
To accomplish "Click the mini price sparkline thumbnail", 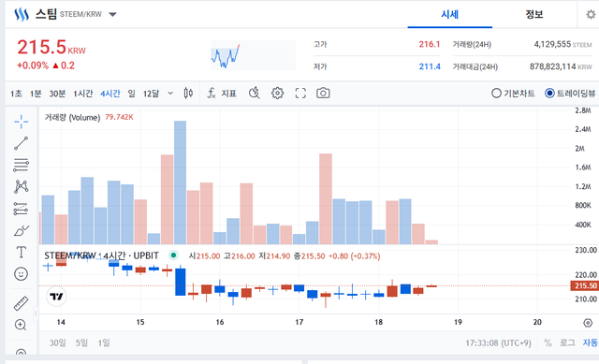I will pyautogui.click(x=253, y=56).
